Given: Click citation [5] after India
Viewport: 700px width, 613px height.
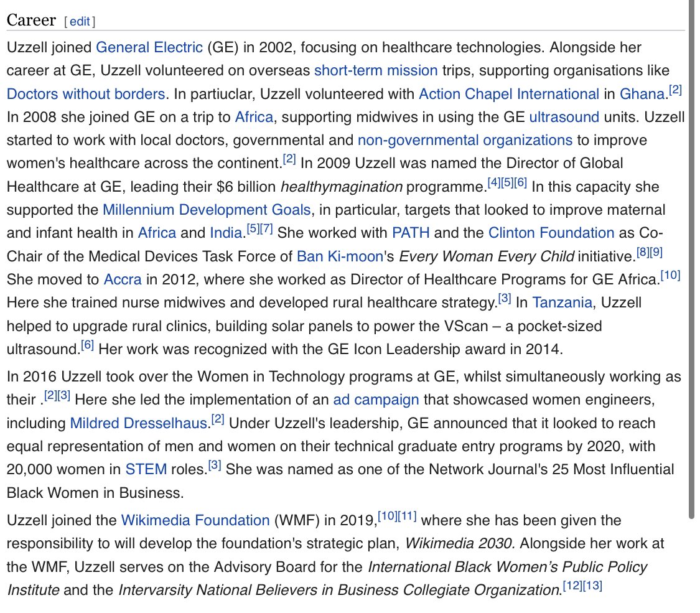Looking at the screenshot, I should (x=253, y=228).
